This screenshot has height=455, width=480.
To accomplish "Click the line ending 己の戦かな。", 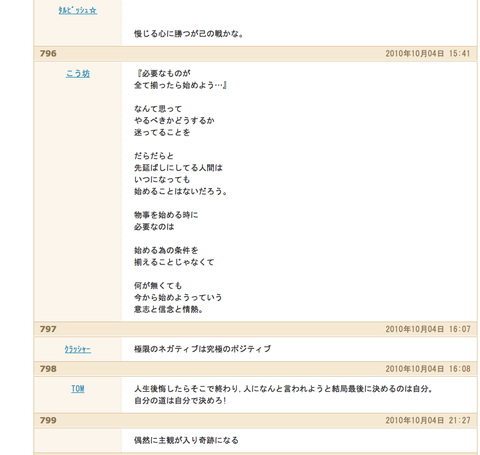I will pos(189,34).
